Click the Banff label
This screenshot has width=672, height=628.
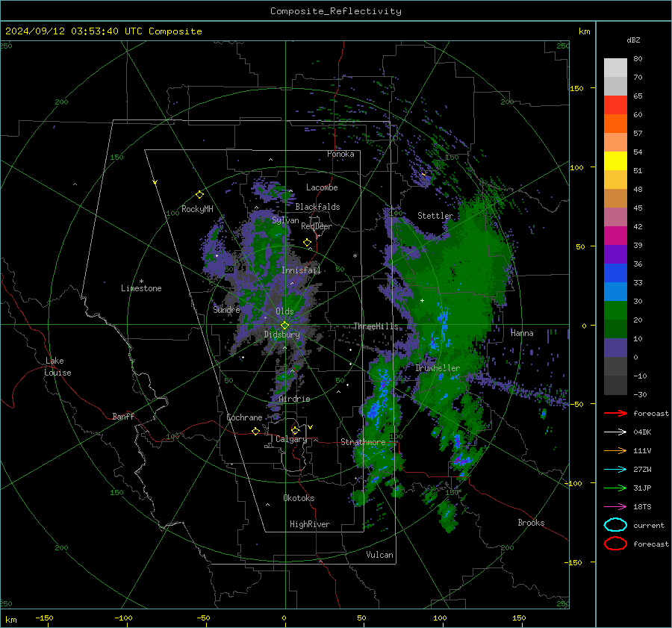coord(123,416)
